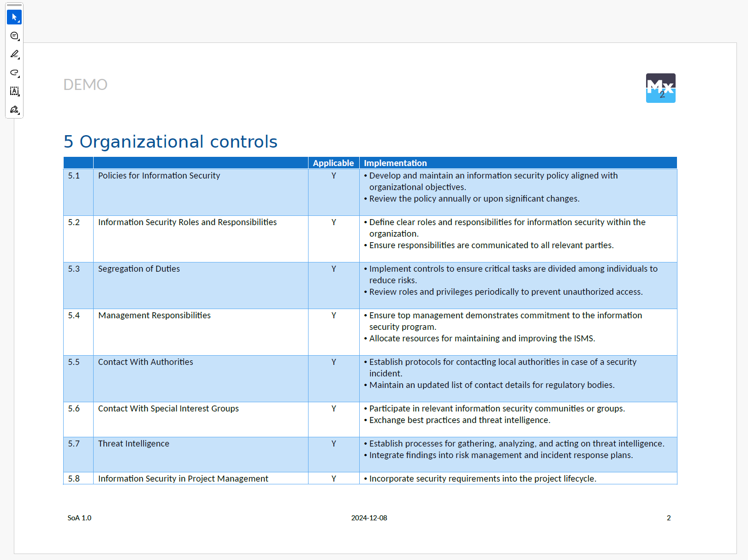748x560 pixels.
Task: Click row number 5.2
Action: [74, 222]
